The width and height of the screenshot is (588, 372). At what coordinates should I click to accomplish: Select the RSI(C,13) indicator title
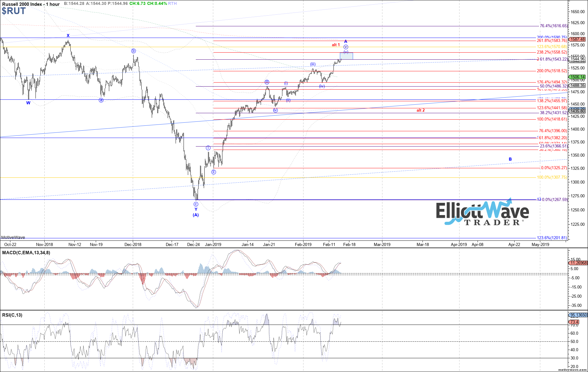pos(12,315)
